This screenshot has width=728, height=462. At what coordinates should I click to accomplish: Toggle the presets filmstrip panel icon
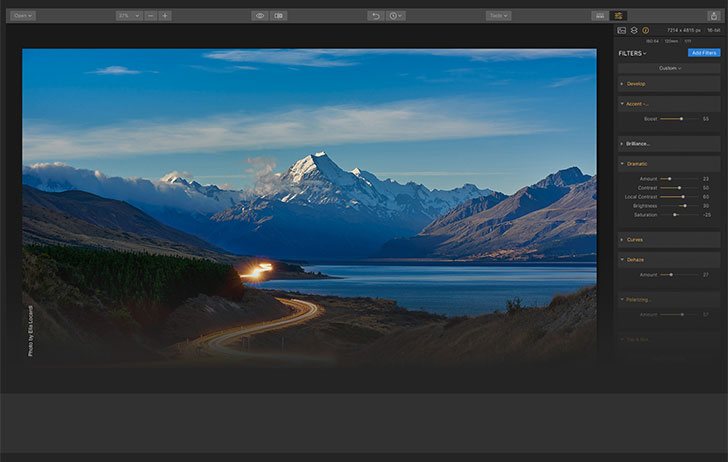pos(600,16)
